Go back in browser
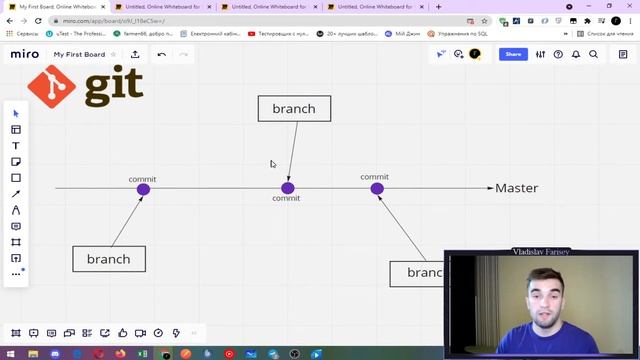This screenshot has height=360, width=640. point(10,21)
